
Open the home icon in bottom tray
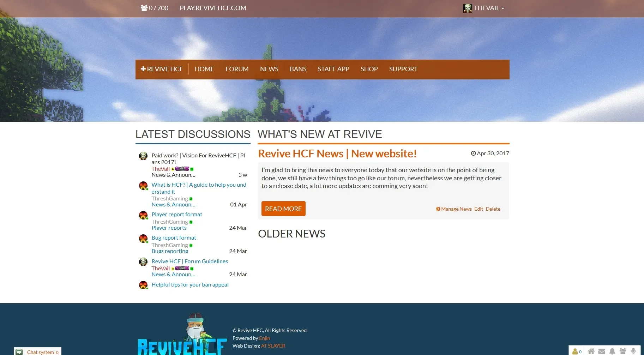pos(591,351)
